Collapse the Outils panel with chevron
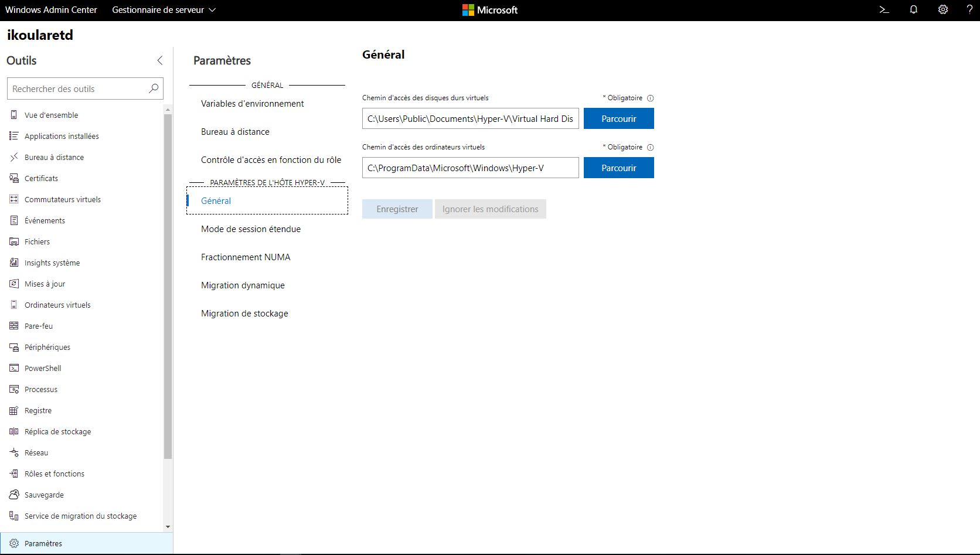Screen dimensions: 980x555 (159, 60)
